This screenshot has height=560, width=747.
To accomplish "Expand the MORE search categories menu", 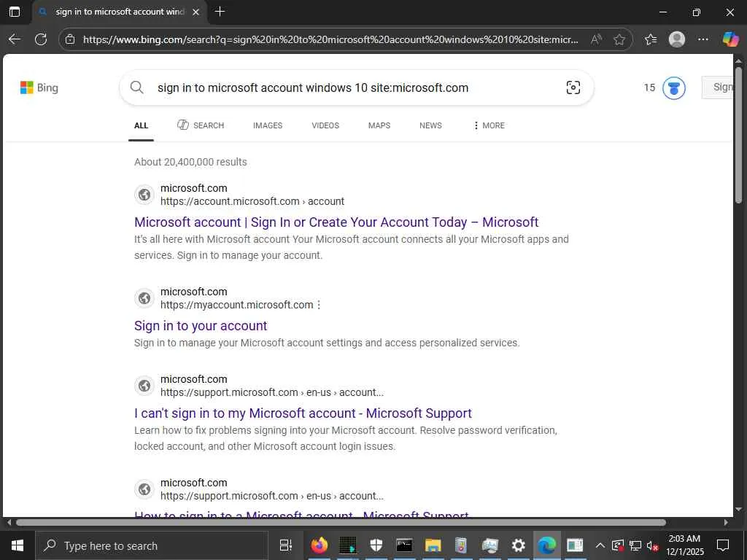I will pos(489,125).
